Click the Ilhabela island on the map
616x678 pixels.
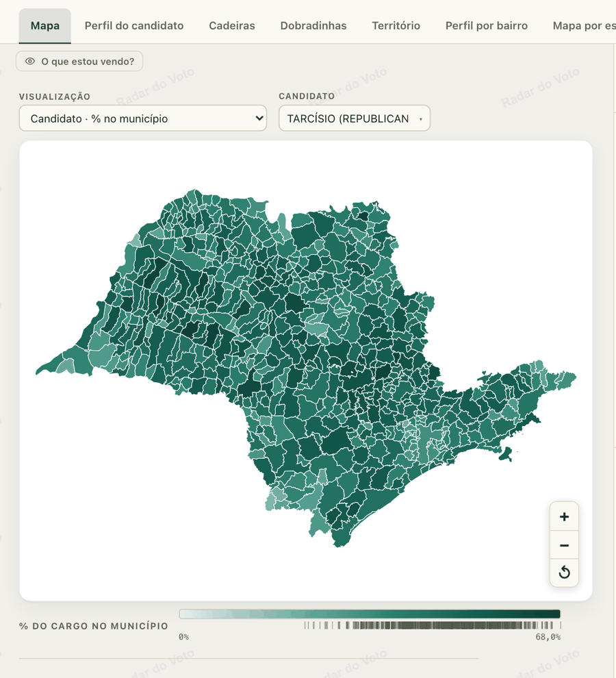(x=505, y=454)
